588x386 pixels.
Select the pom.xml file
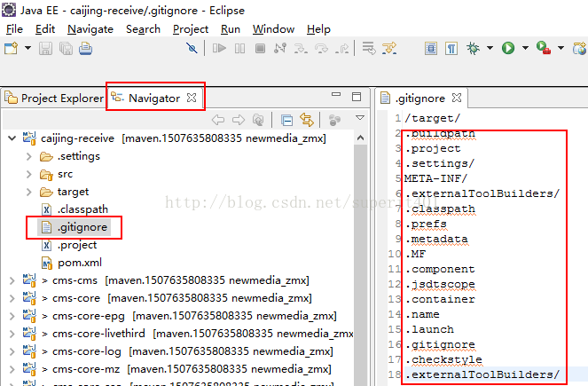coord(71,263)
